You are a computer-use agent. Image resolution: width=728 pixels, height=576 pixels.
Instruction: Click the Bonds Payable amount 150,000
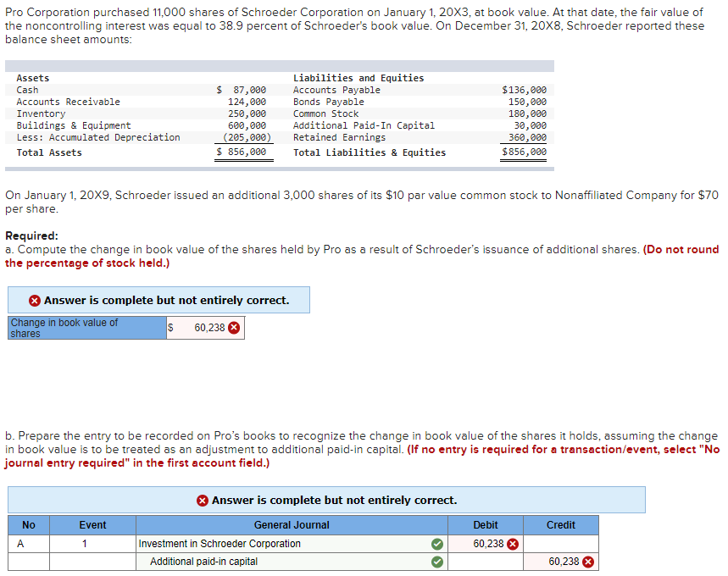tap(527, 102)
